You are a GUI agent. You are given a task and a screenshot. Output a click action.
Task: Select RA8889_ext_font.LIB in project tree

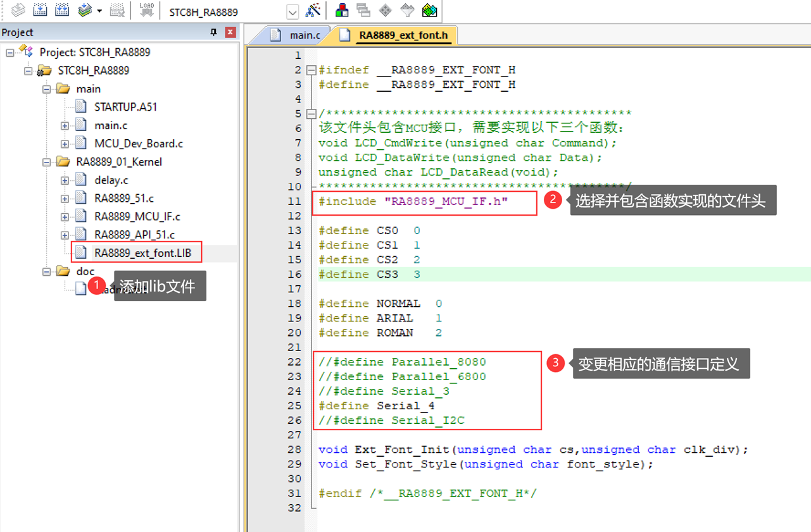pos(142,253)
